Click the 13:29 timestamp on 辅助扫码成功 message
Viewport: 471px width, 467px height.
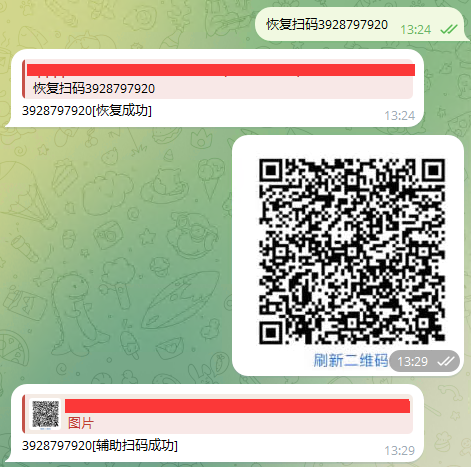click(400, 451)
